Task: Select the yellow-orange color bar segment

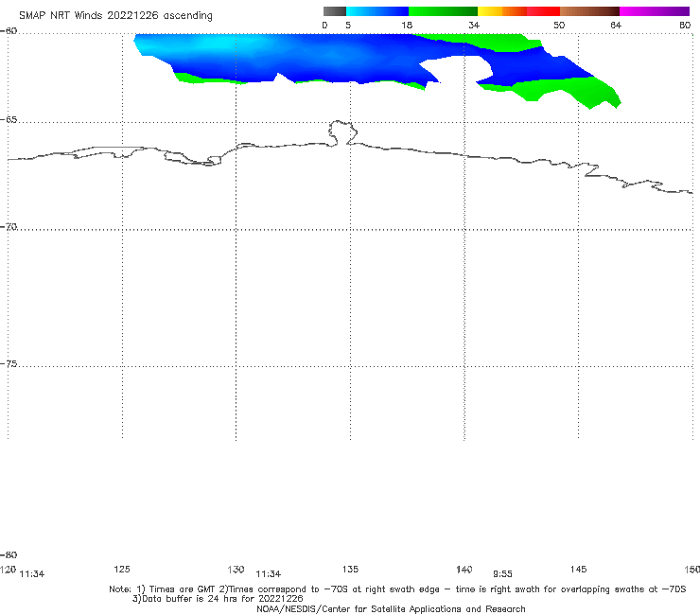Action: tap(502, 11)
